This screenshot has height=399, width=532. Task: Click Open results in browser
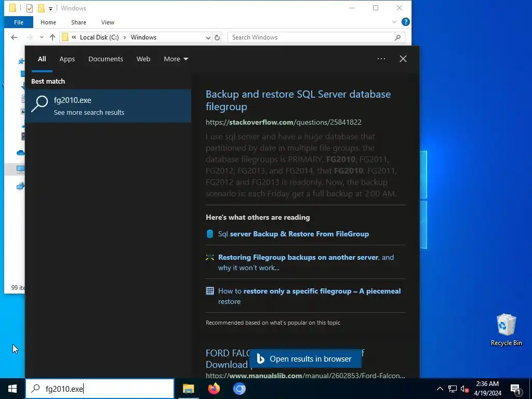pos(305,358)
